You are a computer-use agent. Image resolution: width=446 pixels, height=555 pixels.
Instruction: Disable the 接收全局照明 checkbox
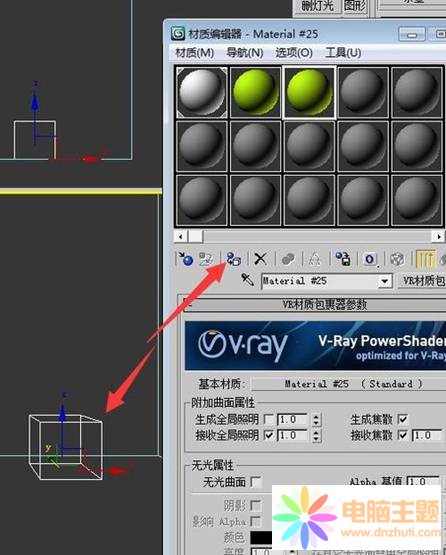(269, 435)
